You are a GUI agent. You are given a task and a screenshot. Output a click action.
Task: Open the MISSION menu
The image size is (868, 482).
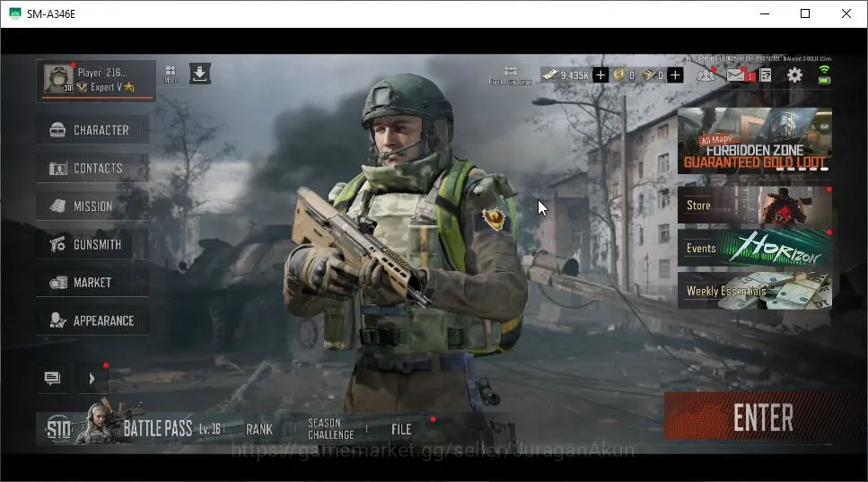(x=92, y=206)
